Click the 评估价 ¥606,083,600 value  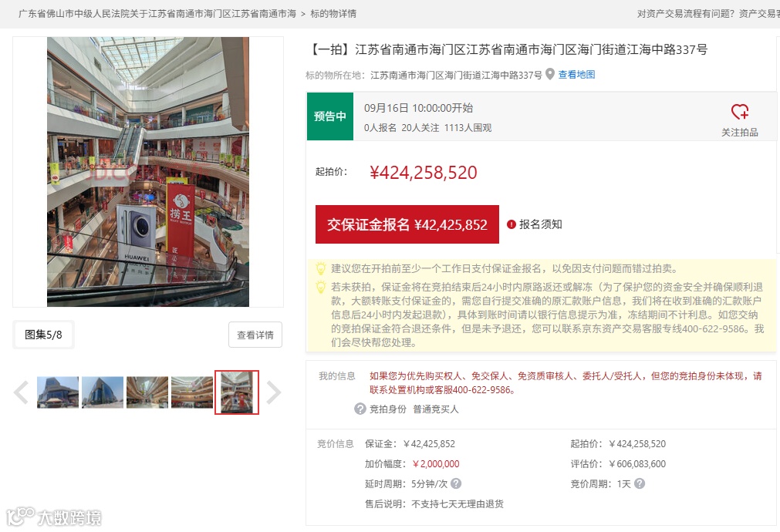(637, 464)
